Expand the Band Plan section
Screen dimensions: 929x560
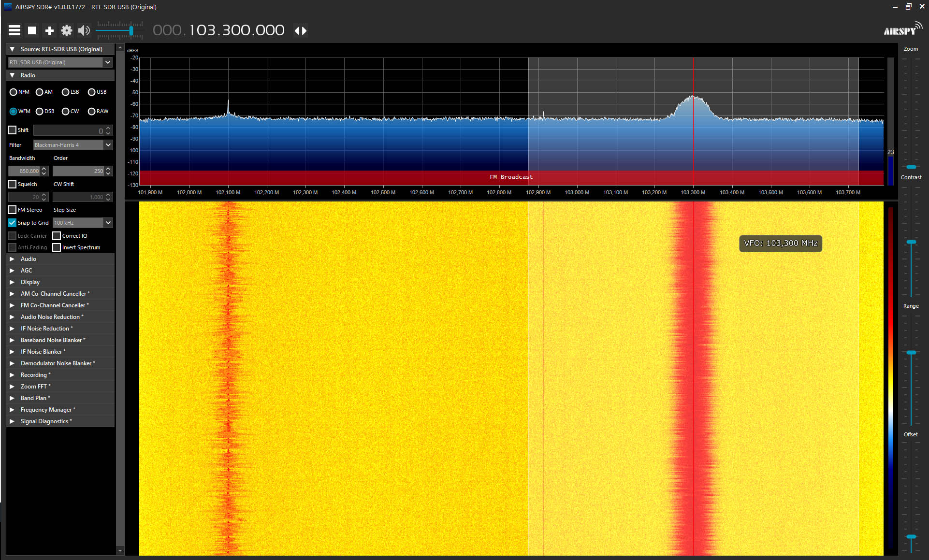(x=60, y=398)
